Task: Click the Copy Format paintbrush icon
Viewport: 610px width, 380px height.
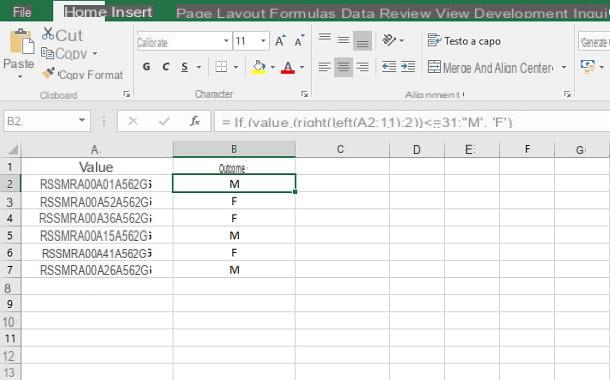Action: tap(48, 73)
